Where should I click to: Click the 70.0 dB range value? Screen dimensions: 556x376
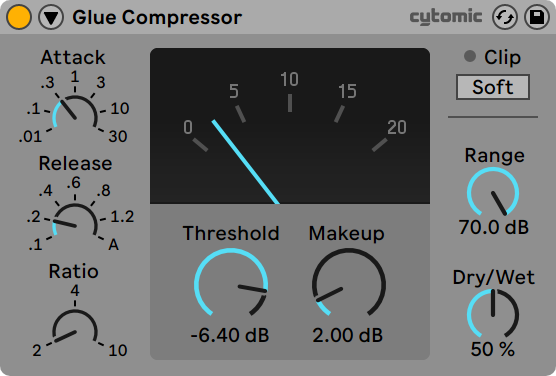[494, 227]
